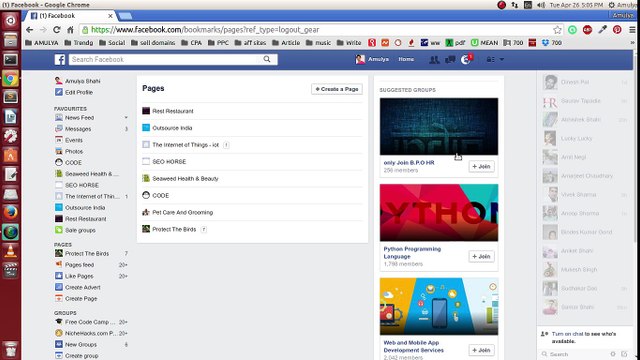Focus the chat Search field
This screenshot has width=640, height=360.
[x=576, y=354]
